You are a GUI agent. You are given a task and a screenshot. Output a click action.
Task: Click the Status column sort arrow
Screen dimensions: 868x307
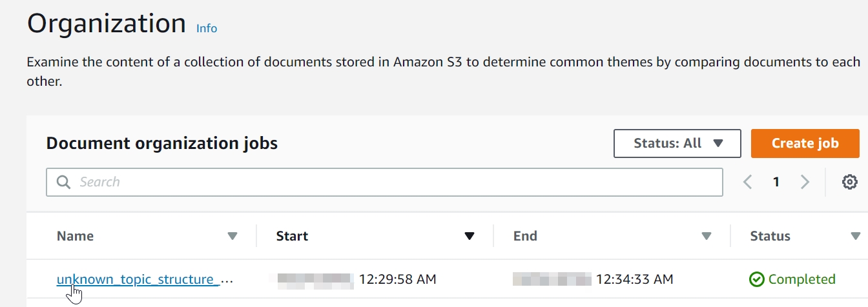coord(856,237)
